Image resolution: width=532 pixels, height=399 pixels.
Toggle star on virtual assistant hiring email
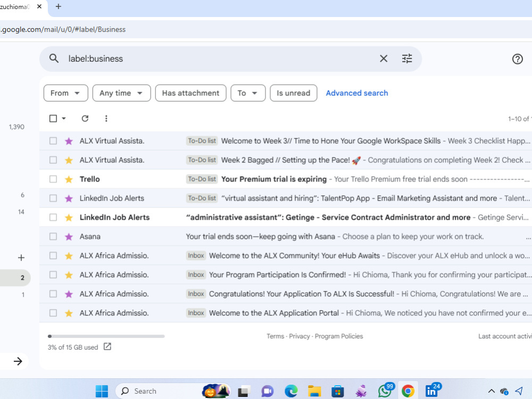click(69, 198)
